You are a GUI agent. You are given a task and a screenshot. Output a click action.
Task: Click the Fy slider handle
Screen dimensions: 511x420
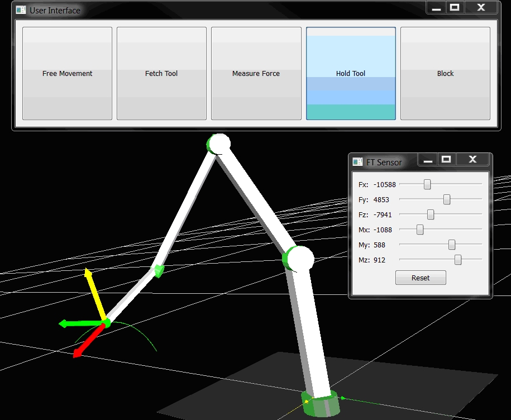[447, 199]
